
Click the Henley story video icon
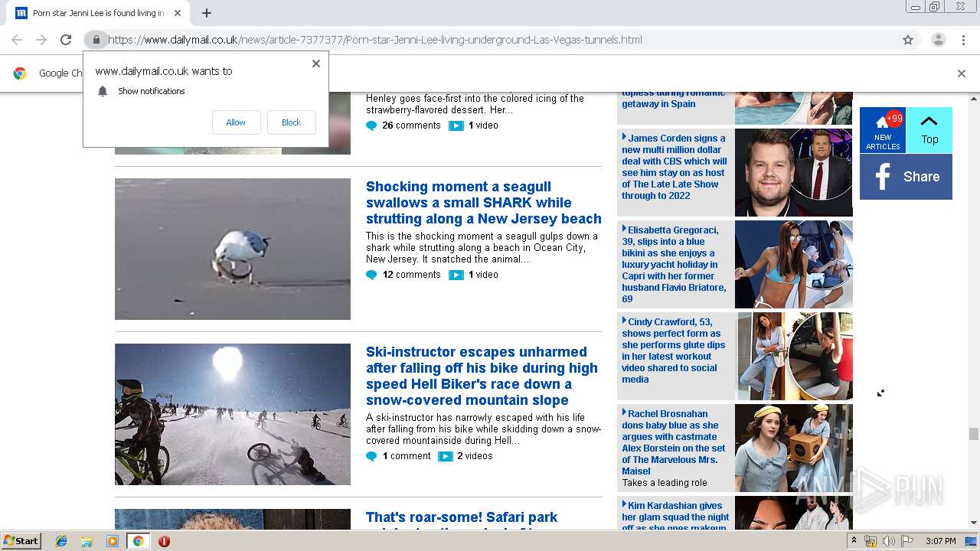click(x=456, y=126)
